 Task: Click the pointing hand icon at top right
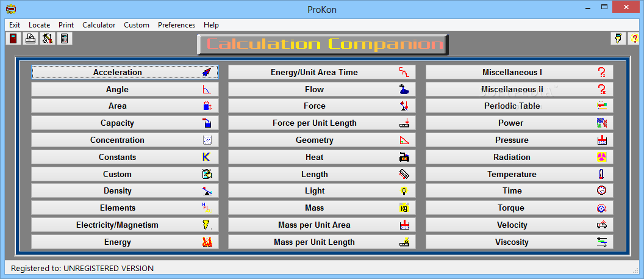click(x=618, y=38)
